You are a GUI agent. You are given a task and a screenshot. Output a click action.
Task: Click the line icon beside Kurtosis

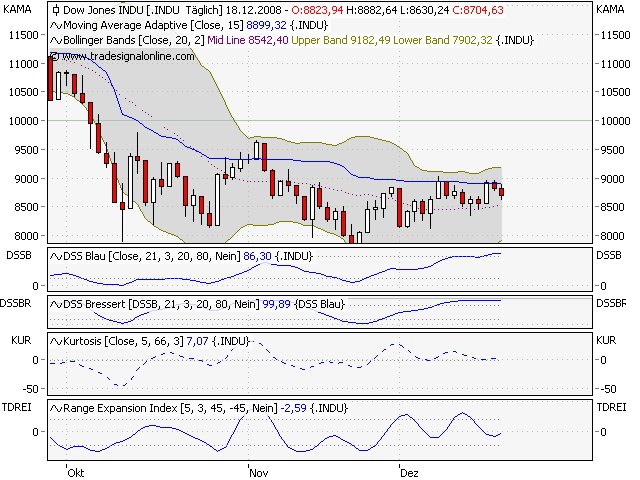[56, 341]
